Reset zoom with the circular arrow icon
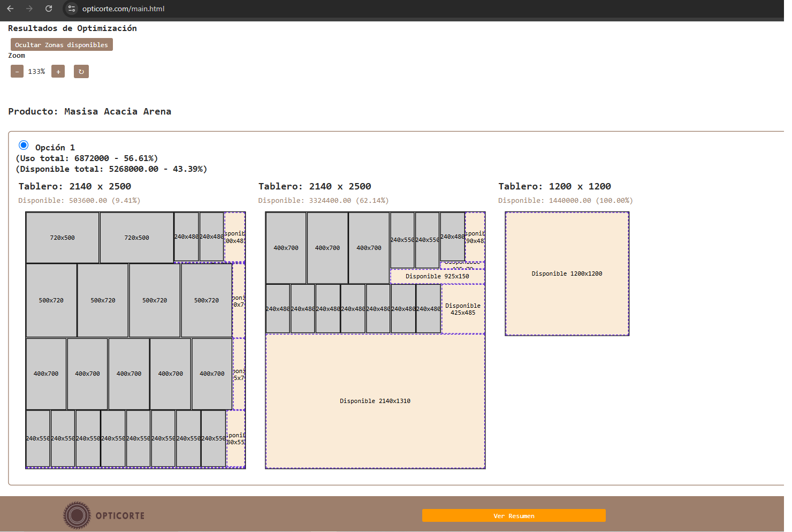 pyautogui.click(x=81, y=72)
